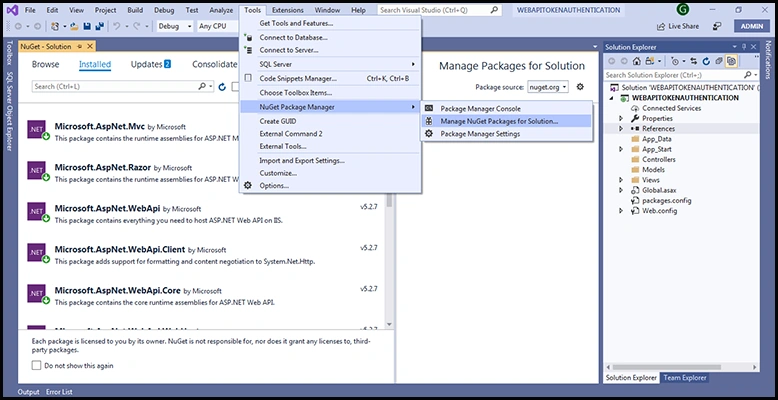Screen dimensions: 778x400
Task: Open the Output tab at bottom
Action: point(28,392)
